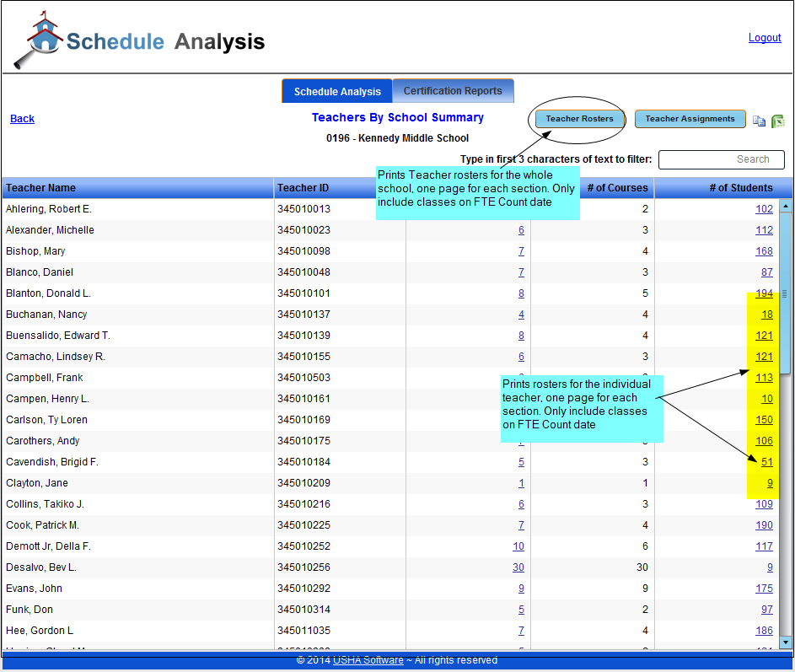Open student count 51 for Cavendish
The width and height of the screenshot is (795, 672).
[x=766, y=462]
